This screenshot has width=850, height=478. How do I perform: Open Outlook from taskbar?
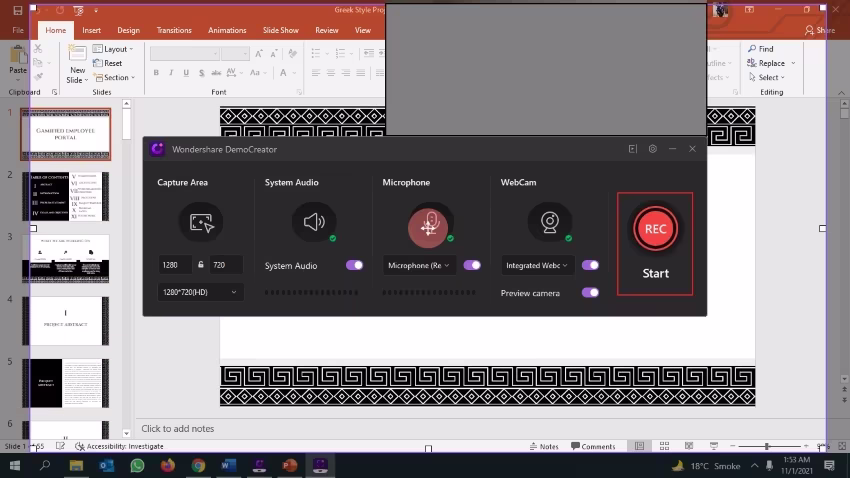[x=107, y=465]
